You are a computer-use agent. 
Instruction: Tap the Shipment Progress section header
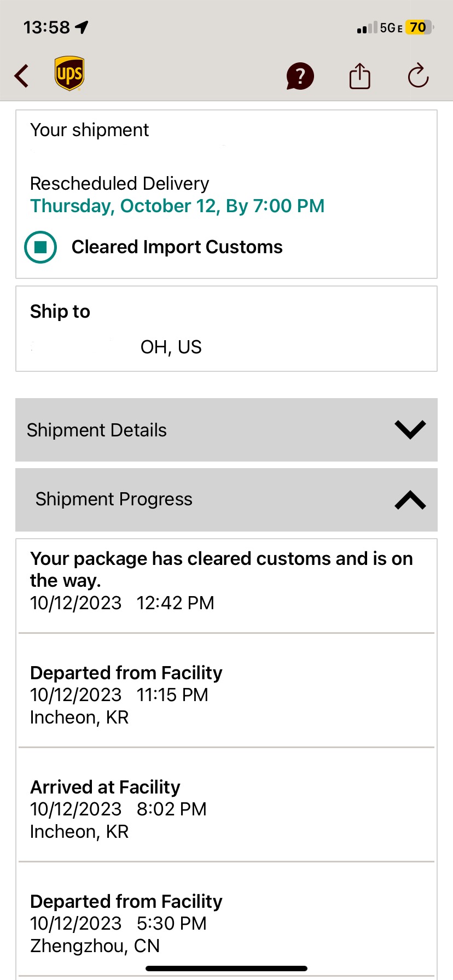(x=226, y=500)
